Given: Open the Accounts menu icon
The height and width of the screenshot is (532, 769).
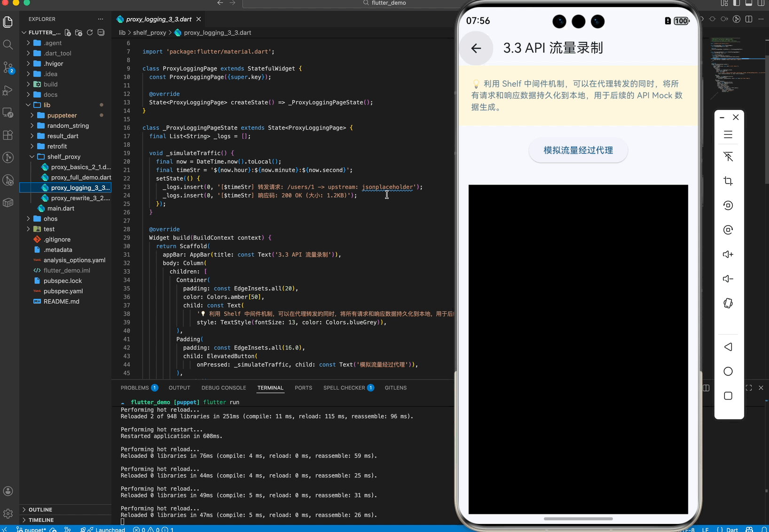Looking at the screenshot, I should click(8, 491).
